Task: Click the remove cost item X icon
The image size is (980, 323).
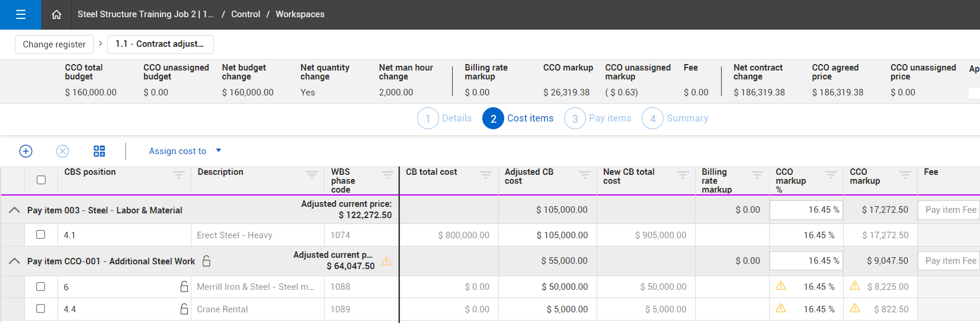Action: coord(62,151)
